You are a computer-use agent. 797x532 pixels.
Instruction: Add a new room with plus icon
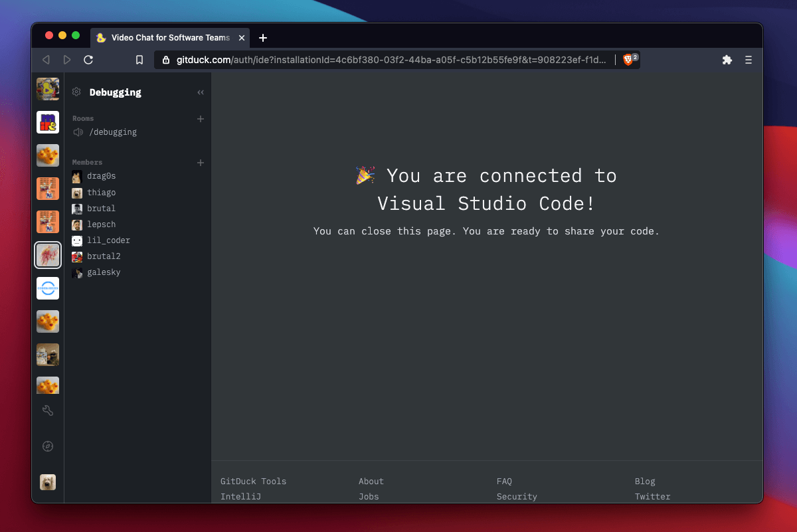201,119
